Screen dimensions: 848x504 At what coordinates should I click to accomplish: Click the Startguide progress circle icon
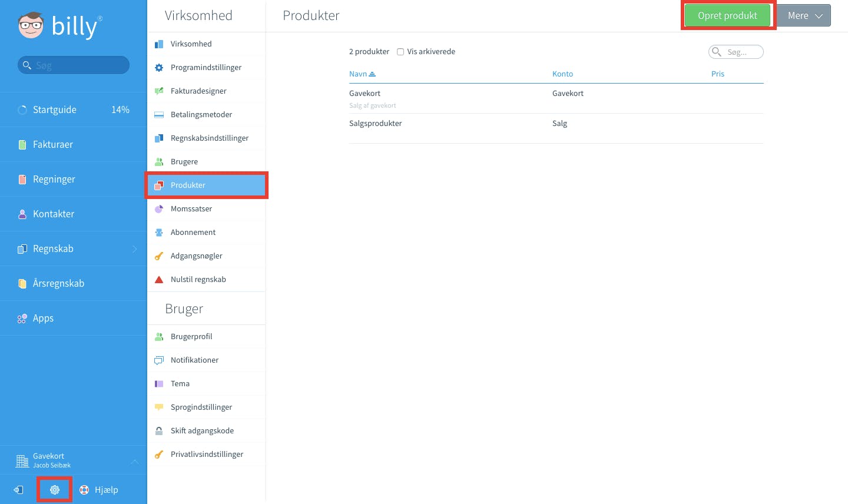click(x=22, y=110)
